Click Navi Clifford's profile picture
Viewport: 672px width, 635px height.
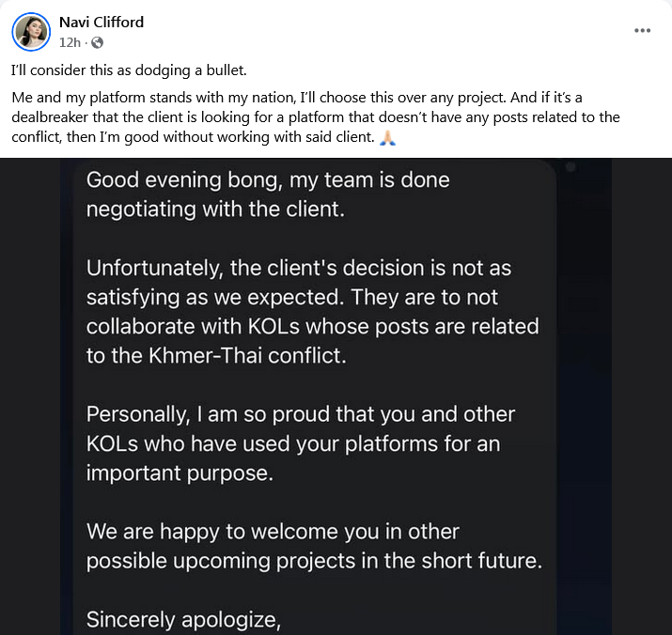pos(30,32)
